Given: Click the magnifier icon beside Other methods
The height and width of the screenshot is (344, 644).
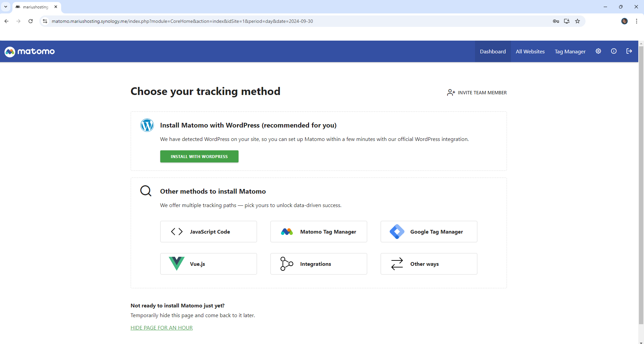Looking at the screenshot, I should coord(146,191).
